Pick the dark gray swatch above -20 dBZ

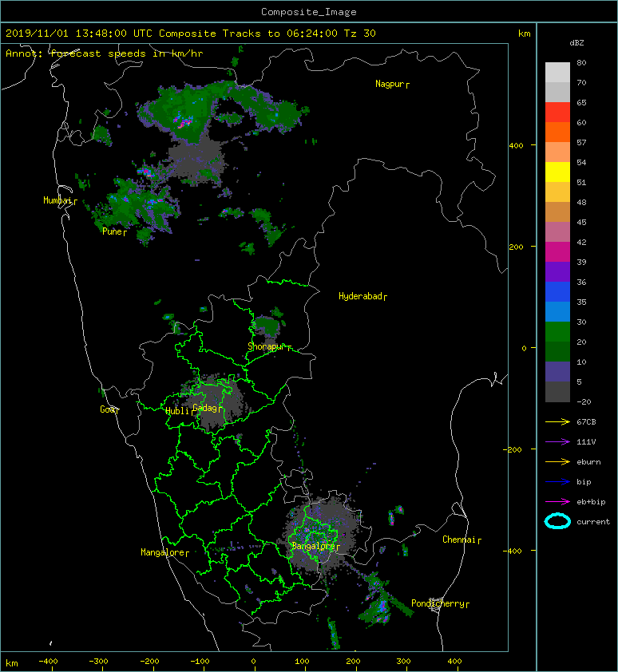click(x=557, y=392)
